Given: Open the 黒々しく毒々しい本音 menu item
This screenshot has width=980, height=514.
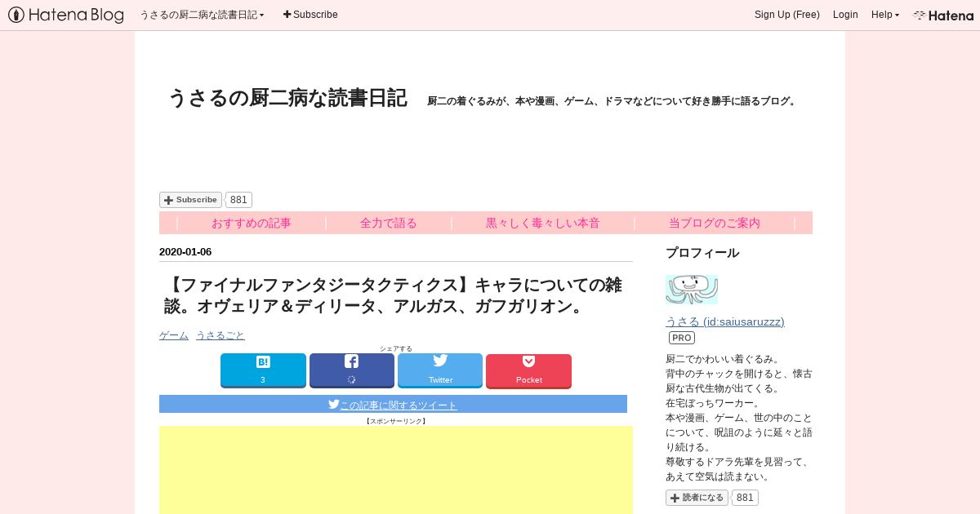Looking at the screenshot, I should [x=542, y=223].
